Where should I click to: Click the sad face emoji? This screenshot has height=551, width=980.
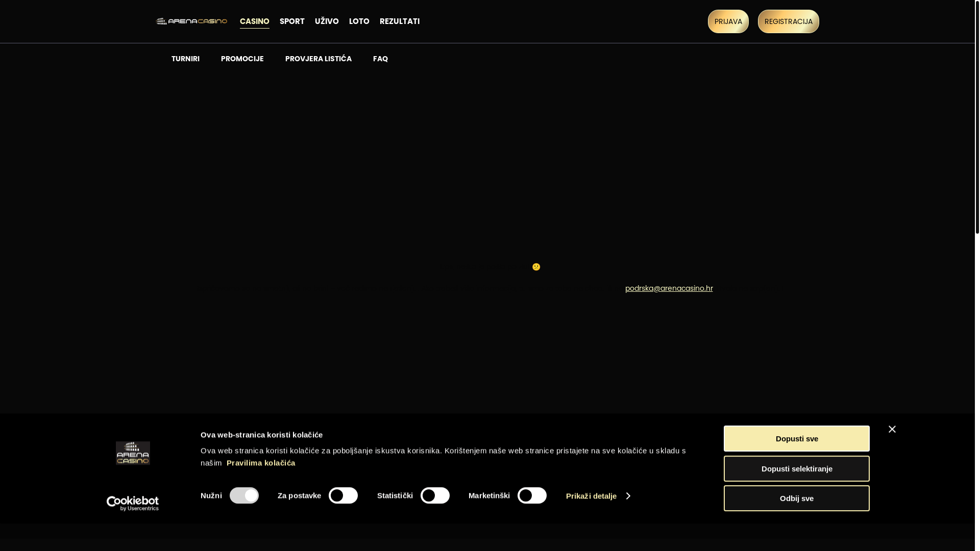(536, 267)
